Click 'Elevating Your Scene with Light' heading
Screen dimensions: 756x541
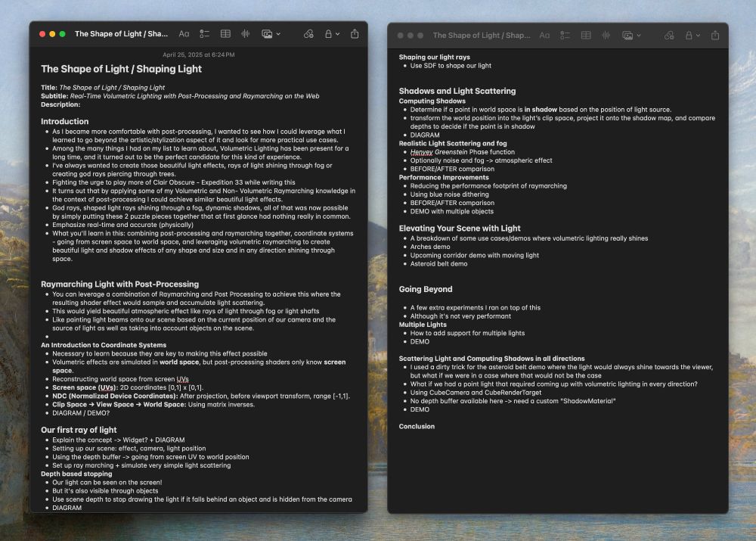coord(460,229)
